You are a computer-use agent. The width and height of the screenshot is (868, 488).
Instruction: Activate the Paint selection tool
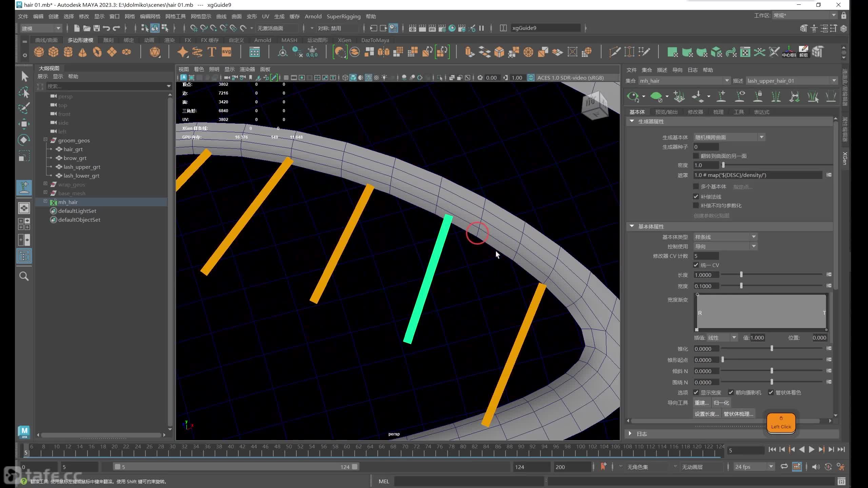click(x=24, y=108)
